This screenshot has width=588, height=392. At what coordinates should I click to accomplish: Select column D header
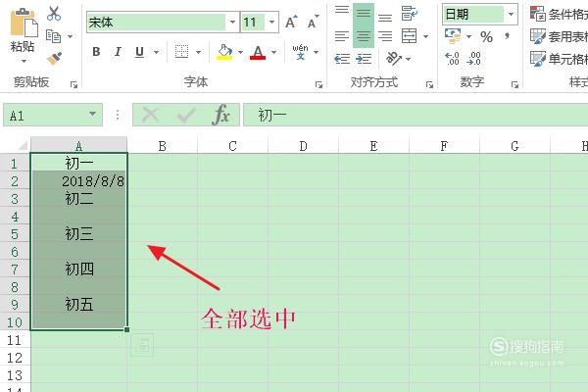303,146
